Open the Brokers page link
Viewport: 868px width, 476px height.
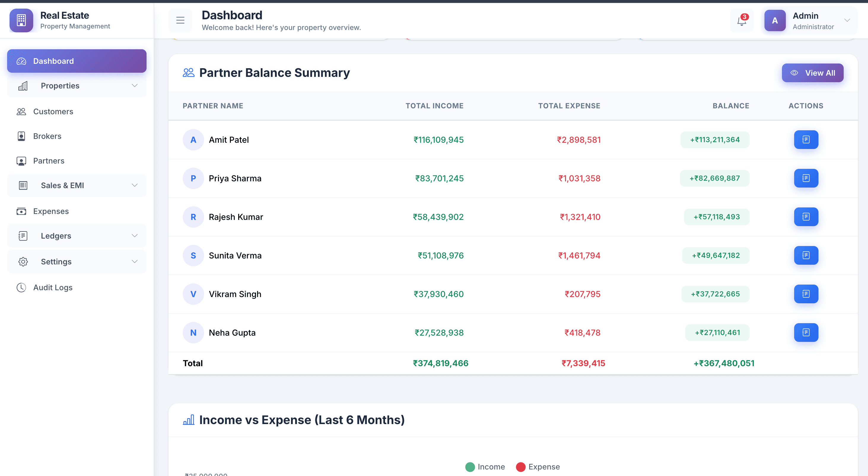point(47,136)
